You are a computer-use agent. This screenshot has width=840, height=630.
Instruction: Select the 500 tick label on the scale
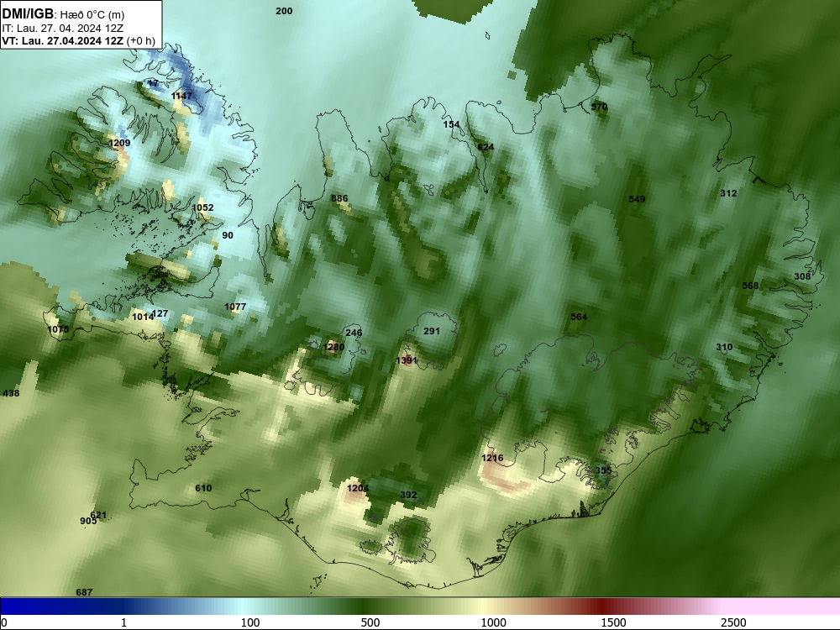pos(370,622)
